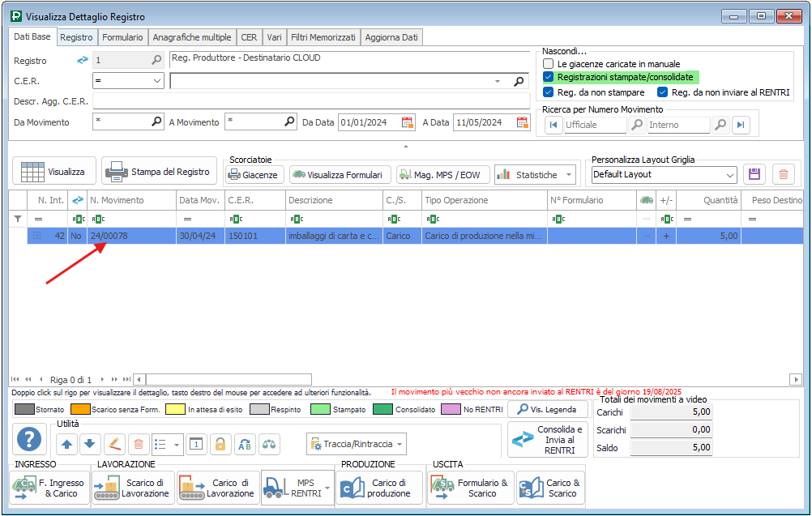Click the blue question mark help icon
812x516 pixels.
[x=29, y=440]
